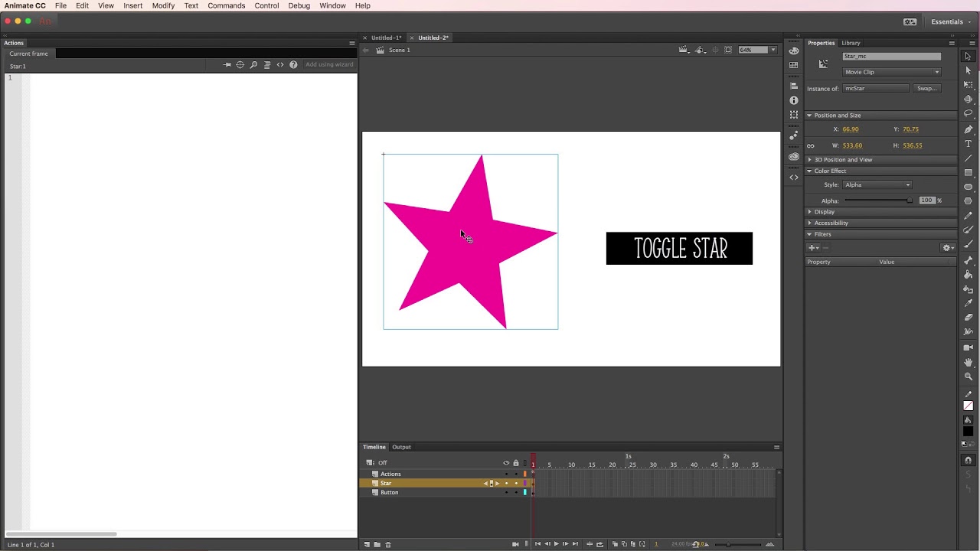The height and width of the screenshot is (551, 980).
Task: Open the Movie Clip type dropdown
Action: 892,72
